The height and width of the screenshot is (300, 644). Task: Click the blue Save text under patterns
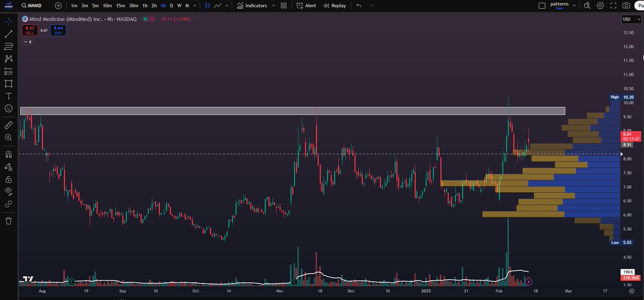[559, 8]
